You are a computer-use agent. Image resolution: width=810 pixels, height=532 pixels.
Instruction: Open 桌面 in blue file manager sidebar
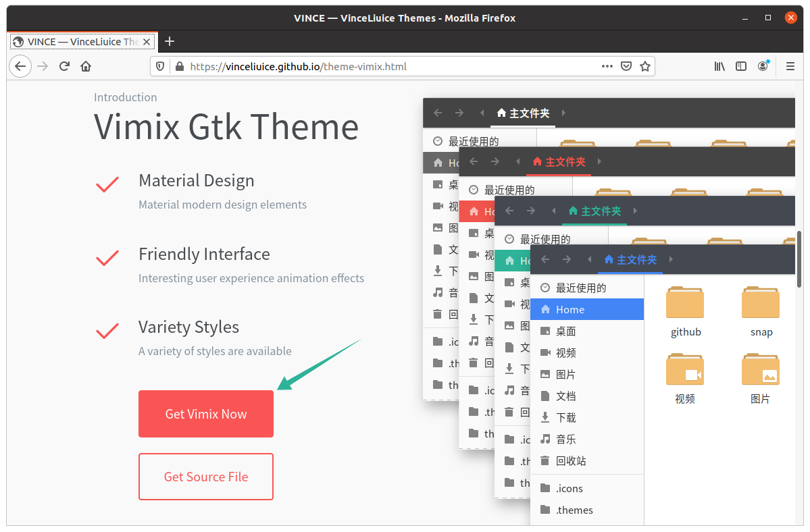pos(587,331)
